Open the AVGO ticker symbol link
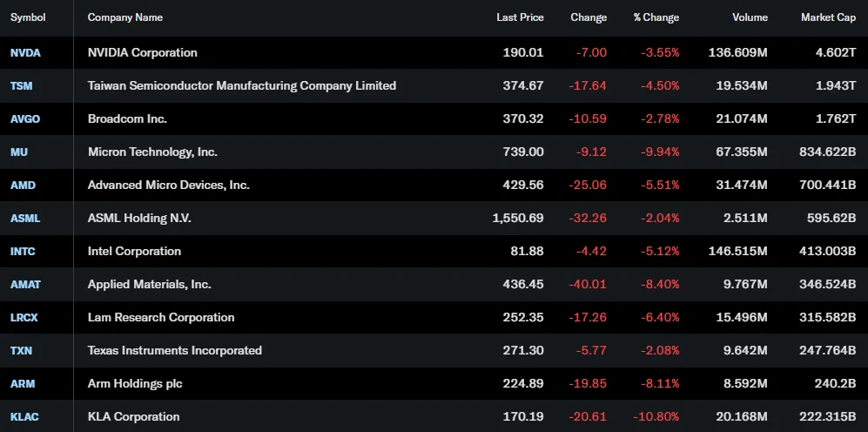Image resolution: width=868 pixels, height=432 pixels. pyautogui.click(x=25, y=119)
